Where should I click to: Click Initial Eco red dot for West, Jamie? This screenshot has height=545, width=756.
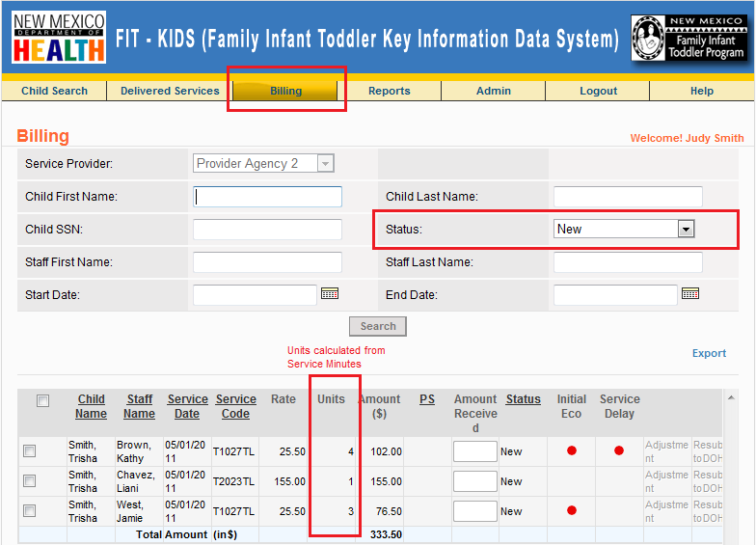[572, 510]
